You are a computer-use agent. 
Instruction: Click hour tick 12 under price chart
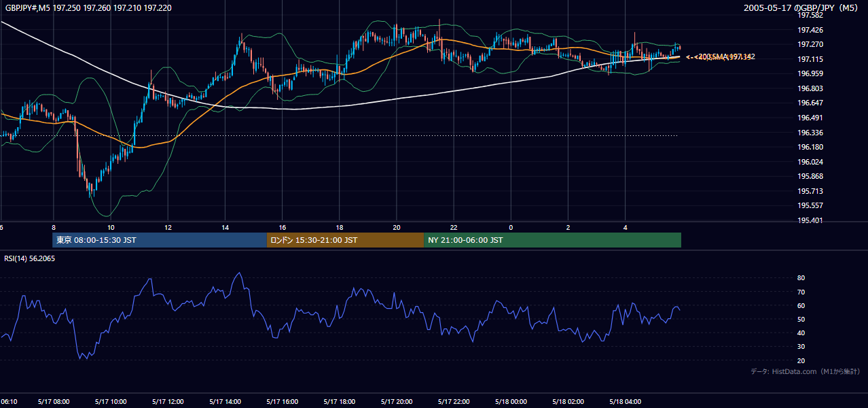(167, 227)
